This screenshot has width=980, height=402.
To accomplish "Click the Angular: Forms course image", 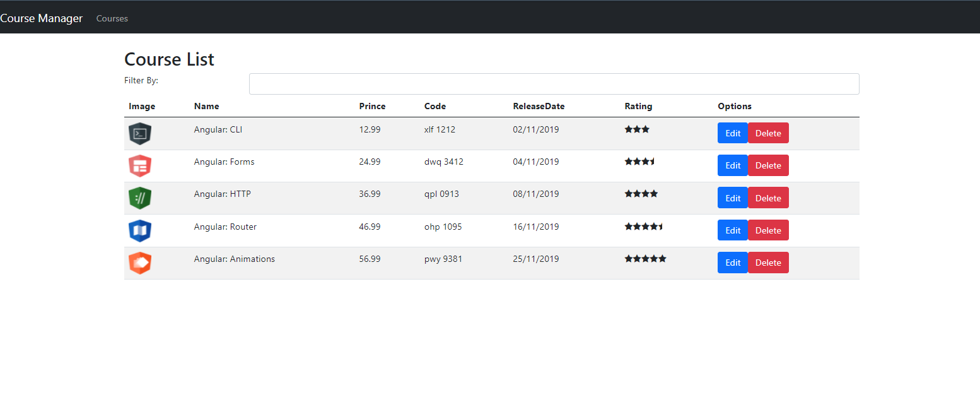I will coord(140,166).
